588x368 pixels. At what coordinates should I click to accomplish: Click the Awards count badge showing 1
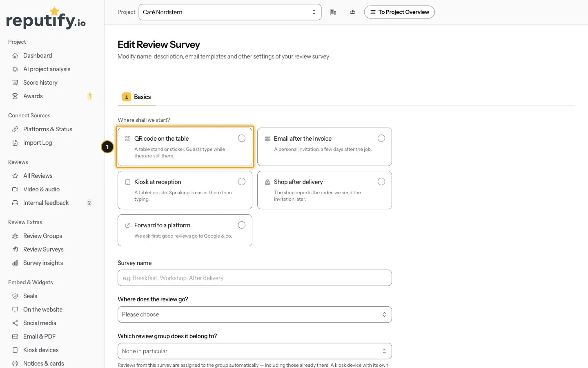pos(90,96)
